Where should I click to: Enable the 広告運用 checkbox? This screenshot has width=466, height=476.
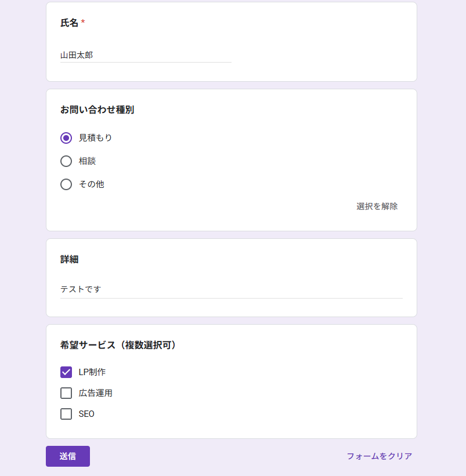(x=66, y=393)
